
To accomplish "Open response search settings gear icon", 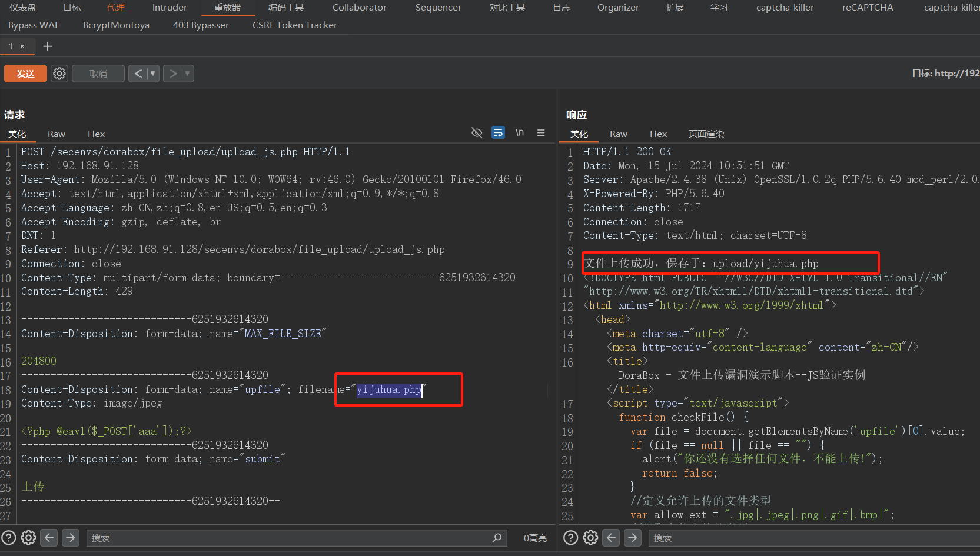I will pos(590,538).
